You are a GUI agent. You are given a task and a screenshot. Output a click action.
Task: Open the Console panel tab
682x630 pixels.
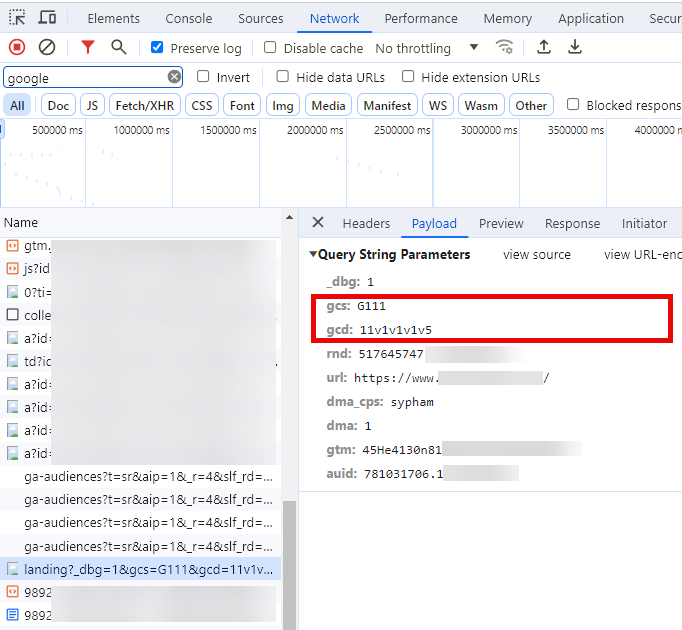[x=188, y=18]
